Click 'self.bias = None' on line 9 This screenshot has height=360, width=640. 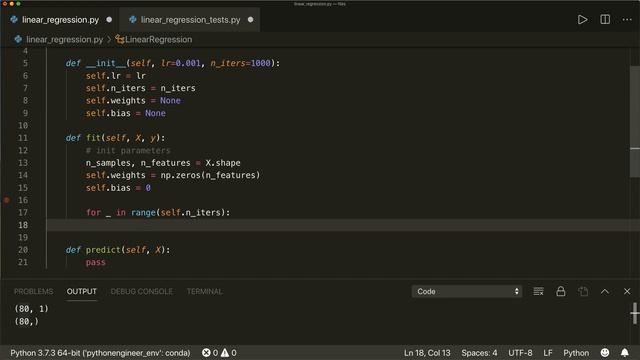[126, 113]
